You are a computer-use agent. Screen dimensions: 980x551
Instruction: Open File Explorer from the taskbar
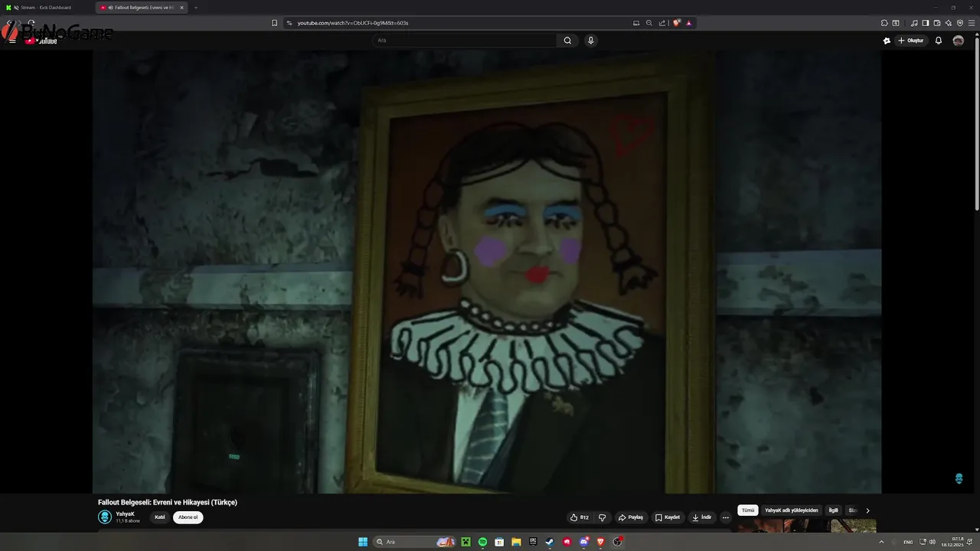coord(516,542)
